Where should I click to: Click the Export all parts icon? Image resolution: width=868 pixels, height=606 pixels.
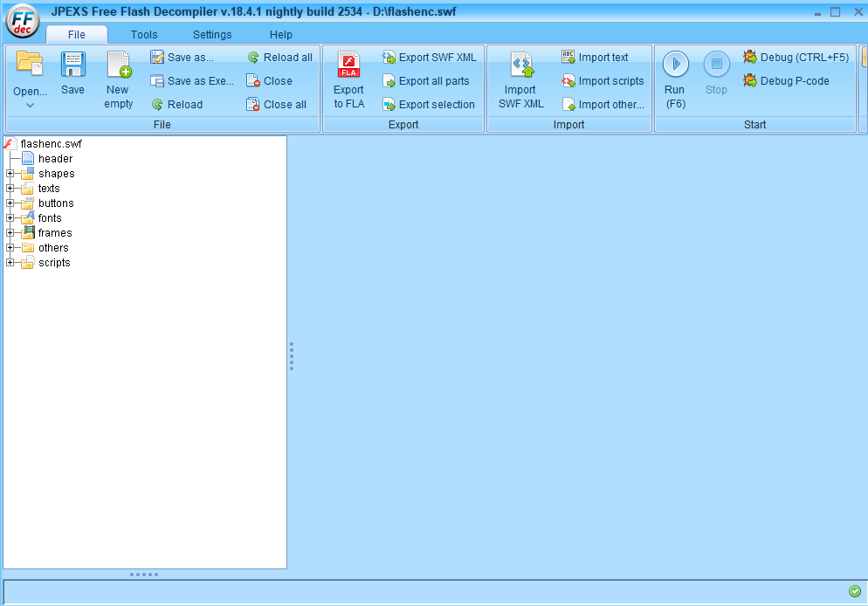pyautogui.click(x=389, y=81)
